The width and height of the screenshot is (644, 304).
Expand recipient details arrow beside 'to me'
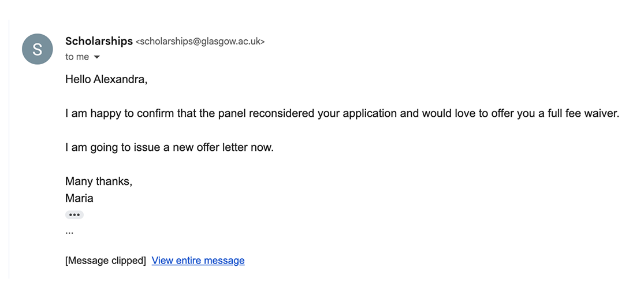pos(96,57)
